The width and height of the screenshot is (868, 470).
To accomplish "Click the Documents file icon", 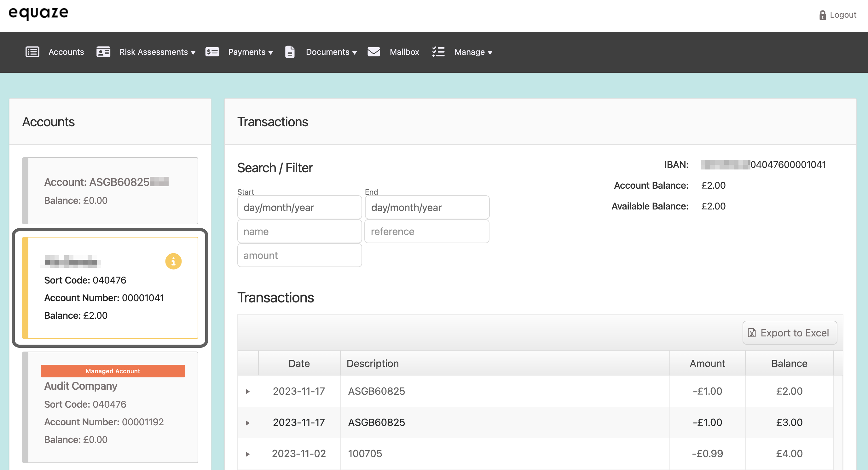I will tap(290, 52).
